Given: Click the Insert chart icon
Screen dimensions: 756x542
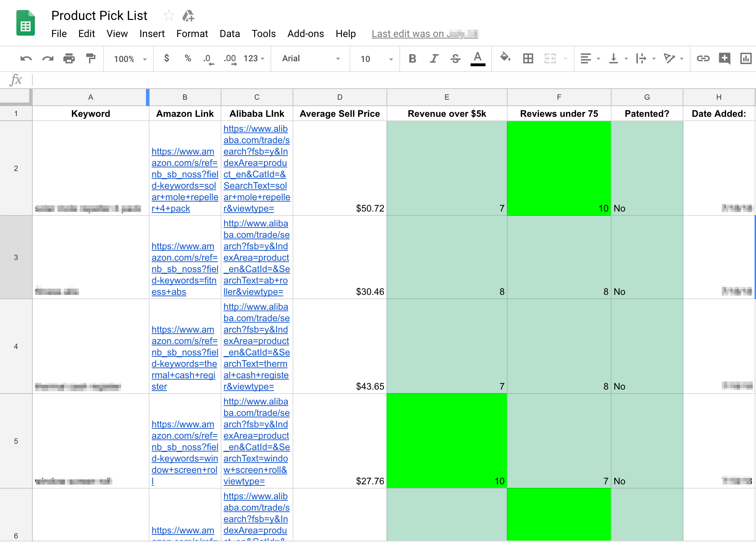Looking at the screenshot, I should click(746, 58).
